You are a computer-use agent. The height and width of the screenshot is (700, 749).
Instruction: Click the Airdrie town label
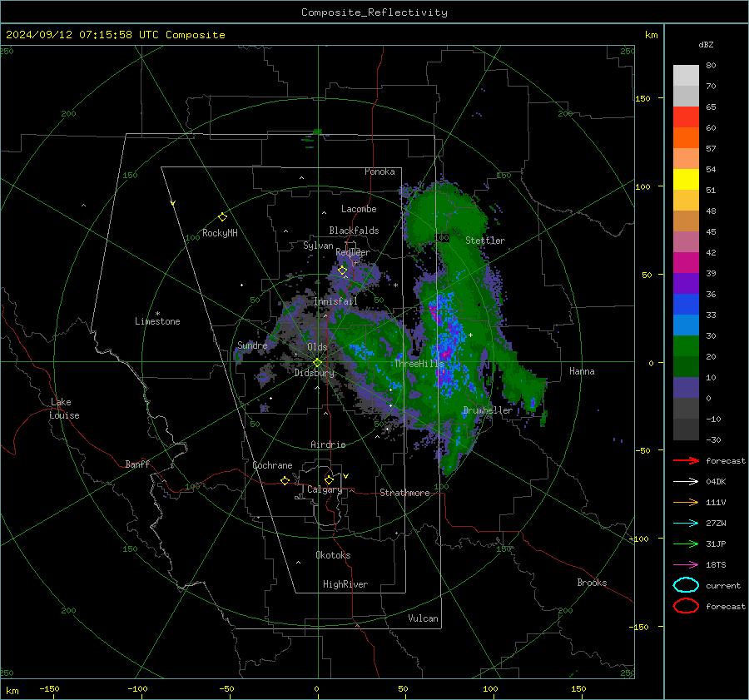pyautogui.click(x=328, y=444)
